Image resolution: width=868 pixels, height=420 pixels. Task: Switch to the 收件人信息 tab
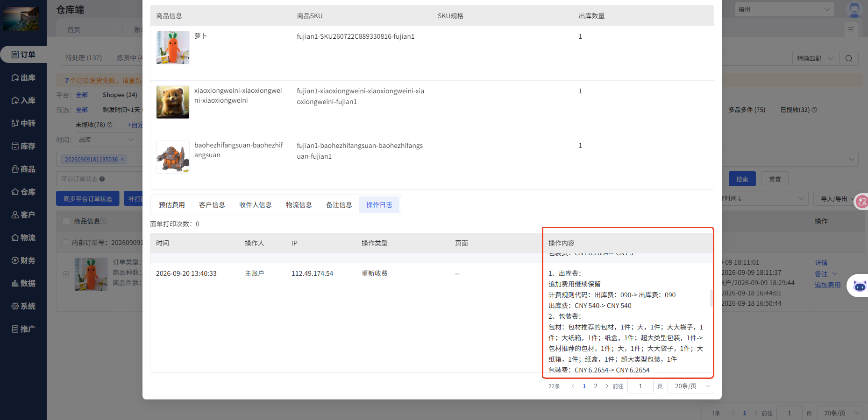256,205
